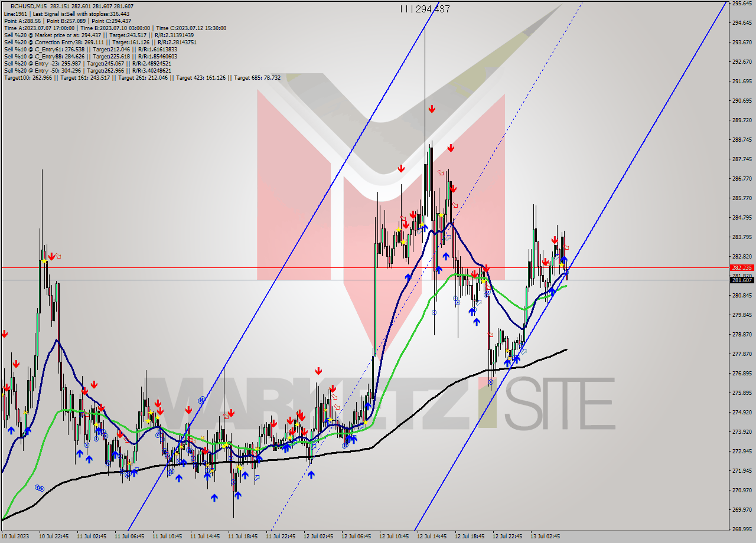Click the 276.895 price axis label

pos(742,374)
